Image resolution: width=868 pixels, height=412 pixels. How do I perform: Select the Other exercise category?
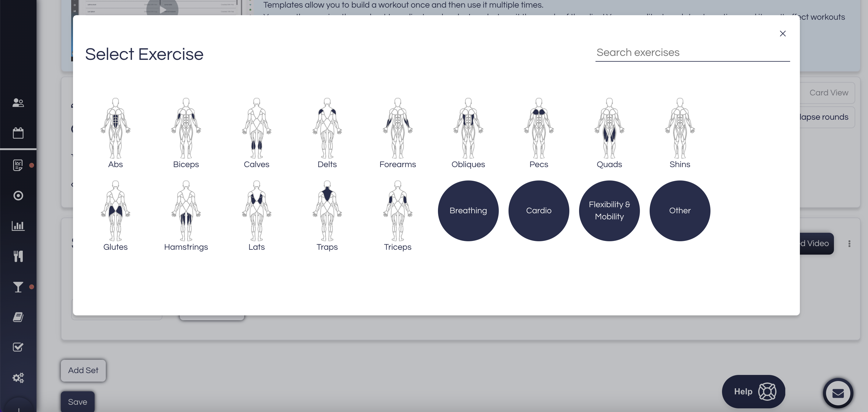tap(680, 211)
